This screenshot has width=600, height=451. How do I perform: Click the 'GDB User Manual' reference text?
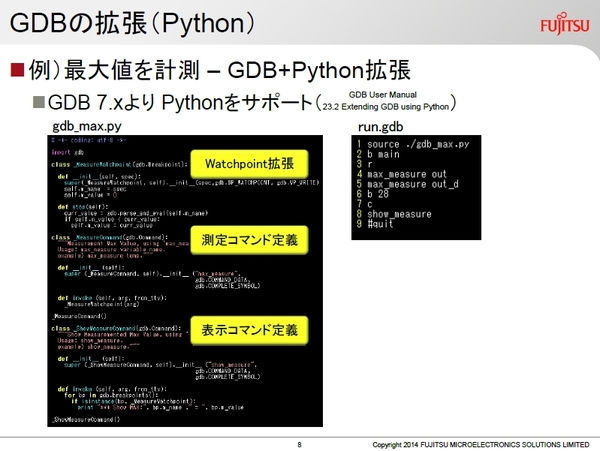383,94
